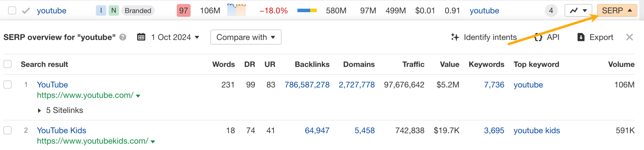This screenshot has width=644, height=150.
Task: Click the Identify intents sparkle icon
Action: (455, 37)
